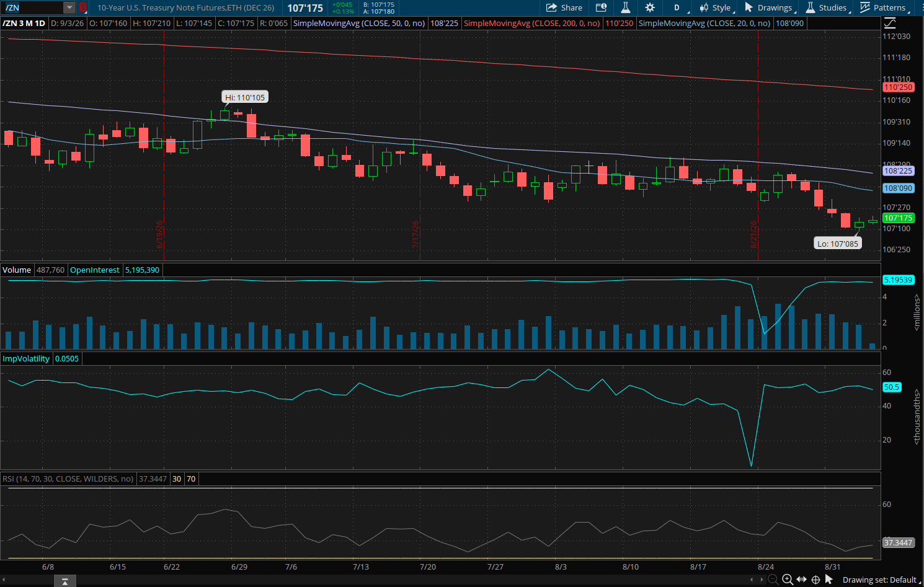Select the SimpleMovingAvg (CLOSE, 50, 0, no) label
The height and width of the screenshot is (587, 924).
(x=359, y=23)
